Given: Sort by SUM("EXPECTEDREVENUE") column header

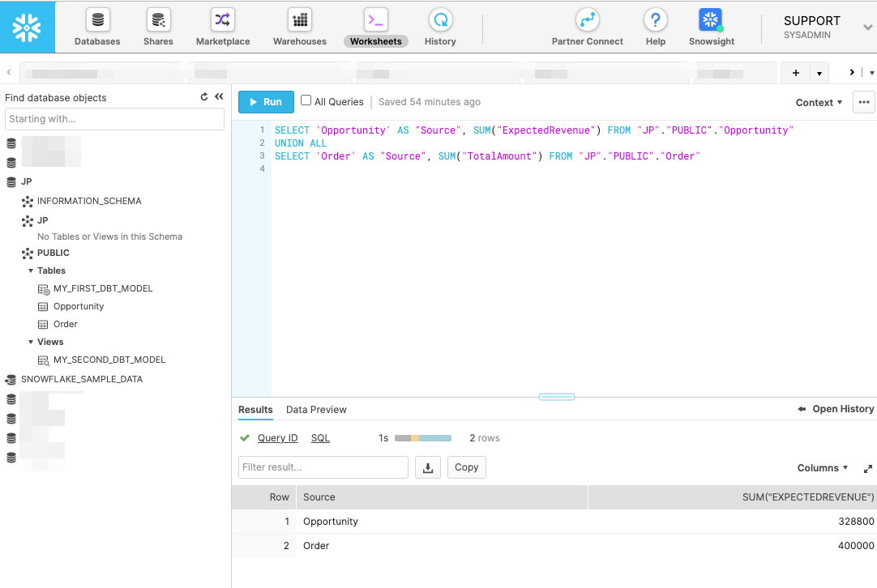Looking at the screenshot, I should (x=732, y=497).
